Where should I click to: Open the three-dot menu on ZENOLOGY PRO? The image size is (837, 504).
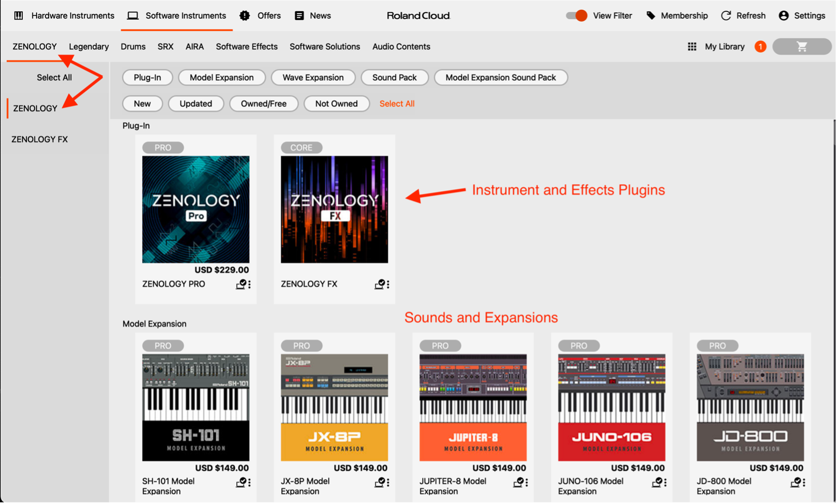[250, 284]
